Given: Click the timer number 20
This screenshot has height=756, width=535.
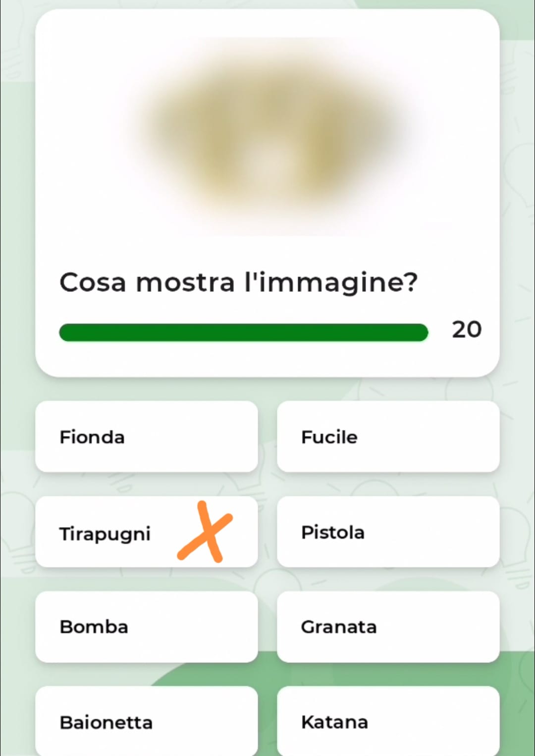Looking at the screenshot, I should (466, 330).
